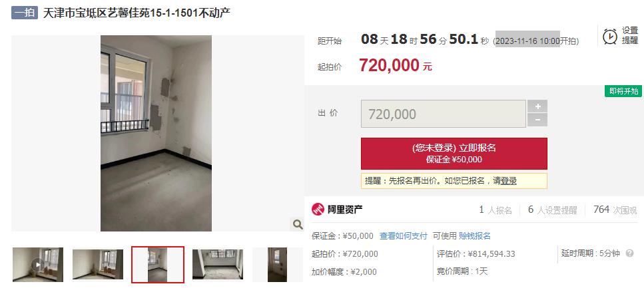Image resolution: width=644 pixels, height=304 pixels.
Task: Open the 赊钱报名 link
Action: (475, 236)
